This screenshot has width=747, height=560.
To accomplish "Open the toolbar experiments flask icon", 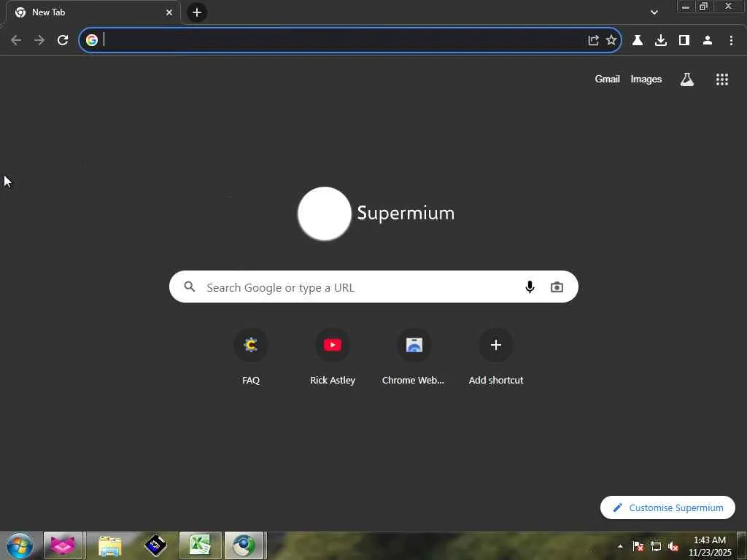I will 638,40.
